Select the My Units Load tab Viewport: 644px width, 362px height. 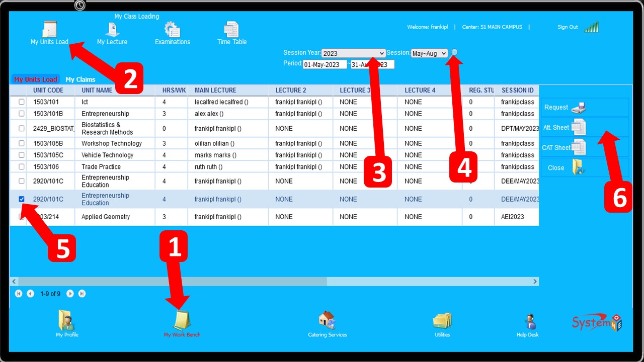click(x=36, y=79)
